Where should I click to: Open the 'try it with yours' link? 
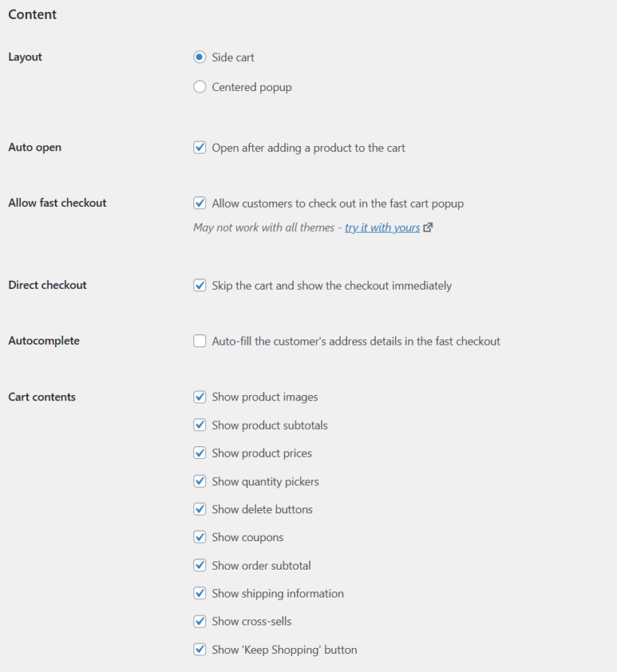point(382,227)
